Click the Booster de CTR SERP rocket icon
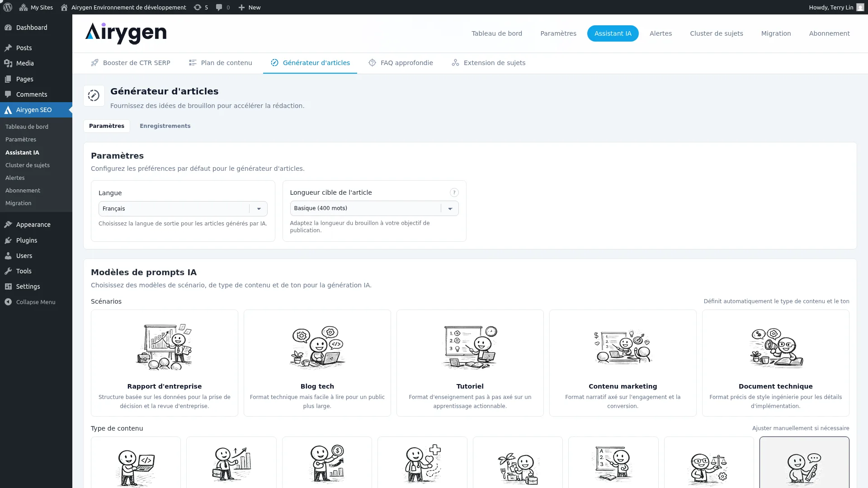868x488 pixels. point(94,63)
